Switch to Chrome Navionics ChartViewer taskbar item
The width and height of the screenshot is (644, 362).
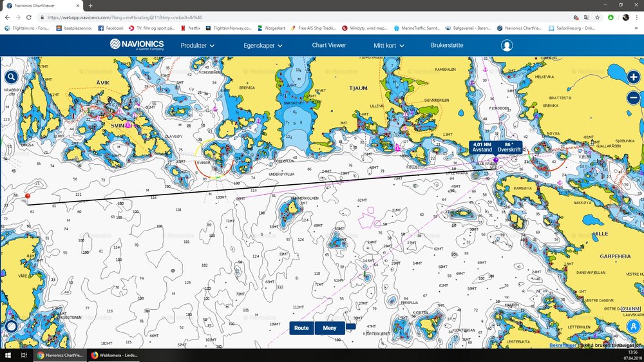60,355
